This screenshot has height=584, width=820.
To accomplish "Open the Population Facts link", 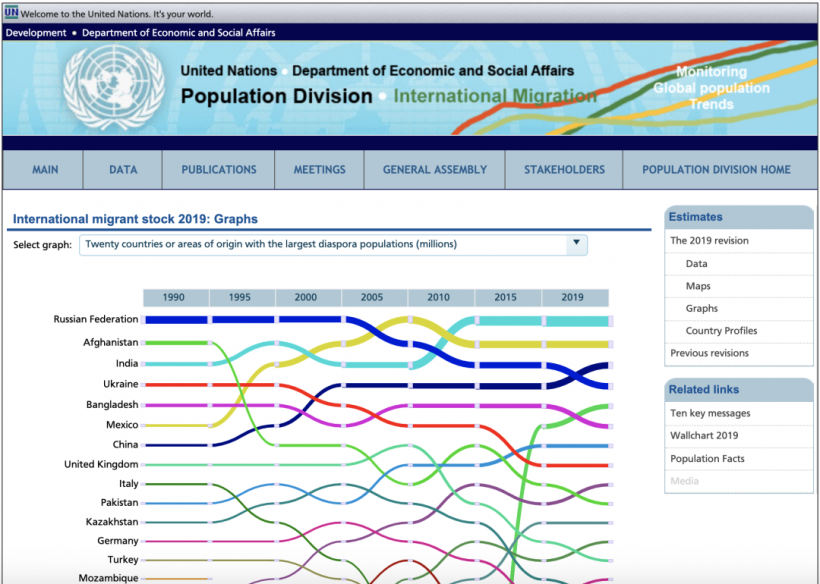I will [707, 459].
